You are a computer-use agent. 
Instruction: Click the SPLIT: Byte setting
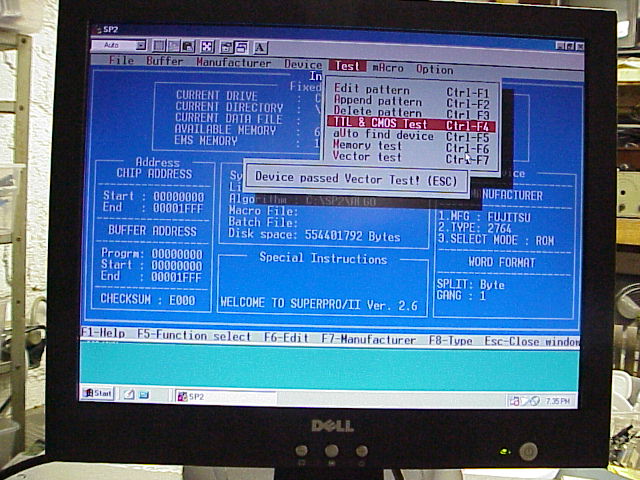[x=470, y=284]
